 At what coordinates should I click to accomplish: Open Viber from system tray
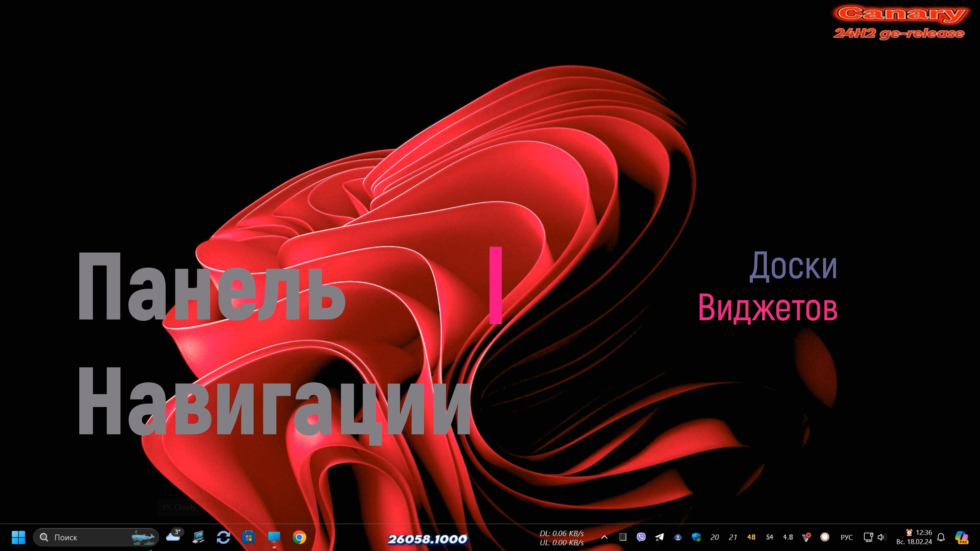[641, 537]
